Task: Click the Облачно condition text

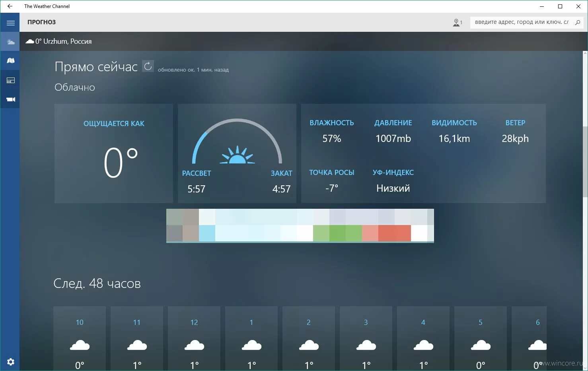Action: [x=75, y=87]
